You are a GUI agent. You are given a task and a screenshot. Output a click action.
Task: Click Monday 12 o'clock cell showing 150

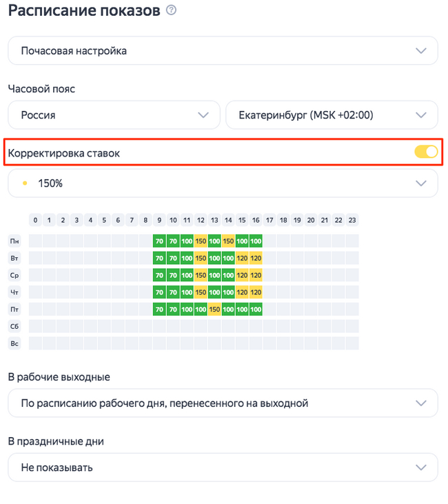pos(201,241)
